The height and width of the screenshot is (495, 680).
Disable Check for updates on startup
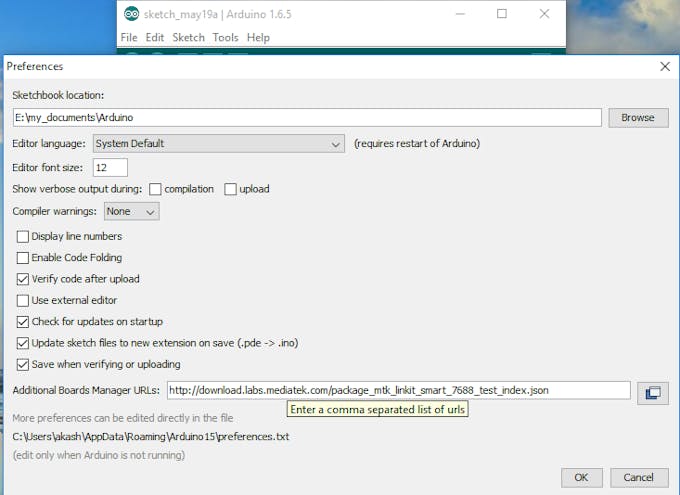pos(23,321)
